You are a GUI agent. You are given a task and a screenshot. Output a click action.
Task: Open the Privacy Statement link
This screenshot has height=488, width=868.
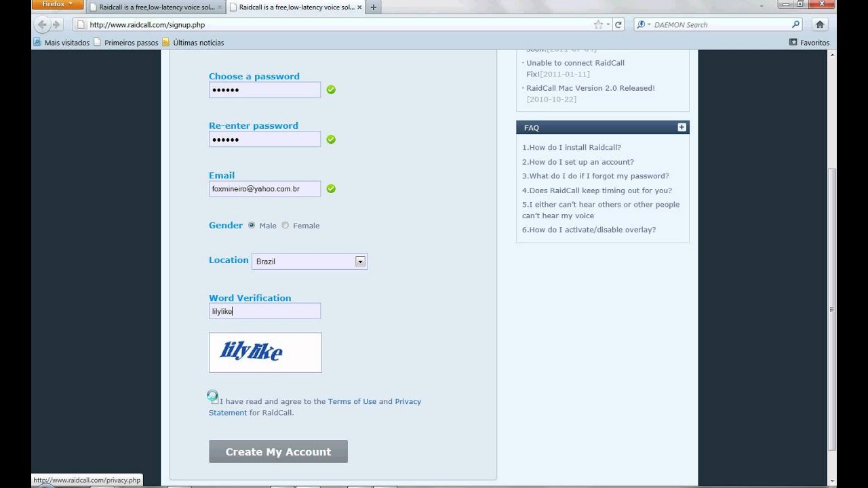(315, 407)
